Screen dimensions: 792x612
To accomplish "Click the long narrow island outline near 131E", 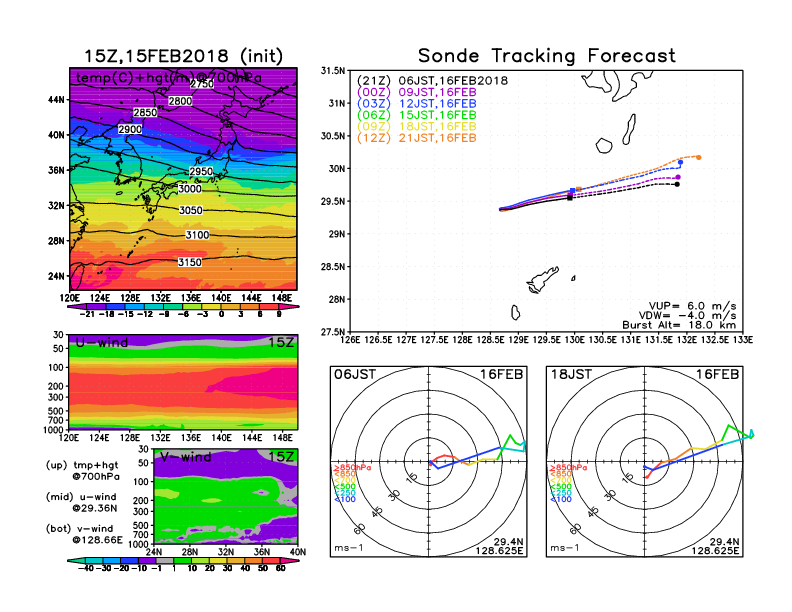I will (629, 129).
